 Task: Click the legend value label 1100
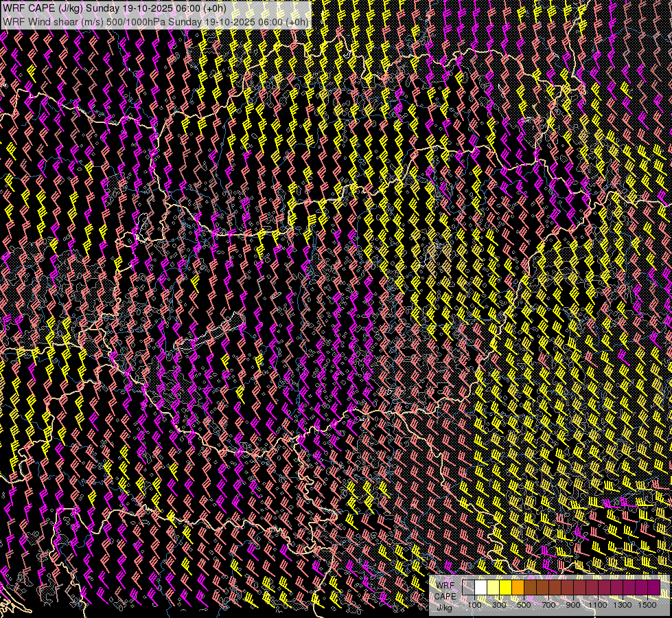click(598, 605)
